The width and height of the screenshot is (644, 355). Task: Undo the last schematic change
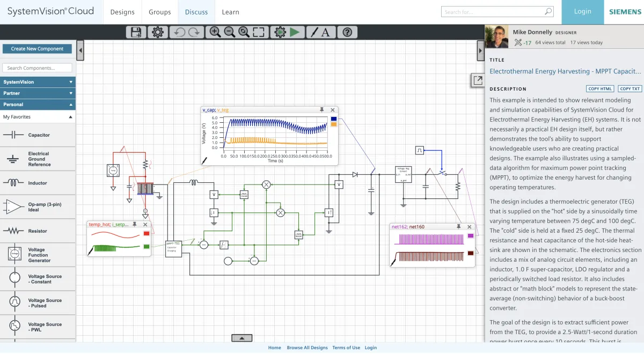coord(179,32)
